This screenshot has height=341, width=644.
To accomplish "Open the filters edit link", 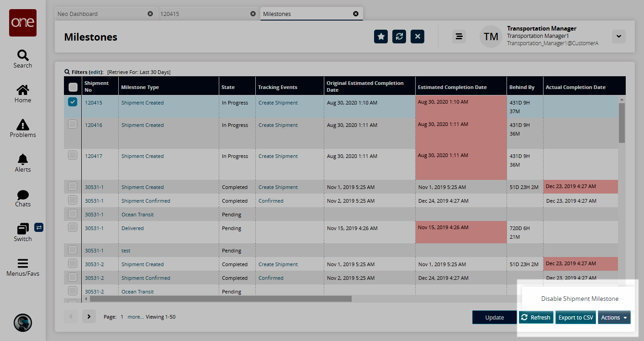I will click(x=96, y=72).
